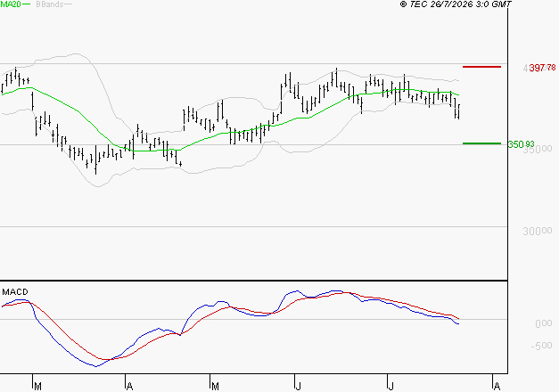559x392 pixels.
Task: Click the MACD 000 zero axis label
Action: [x=544, y=323]
